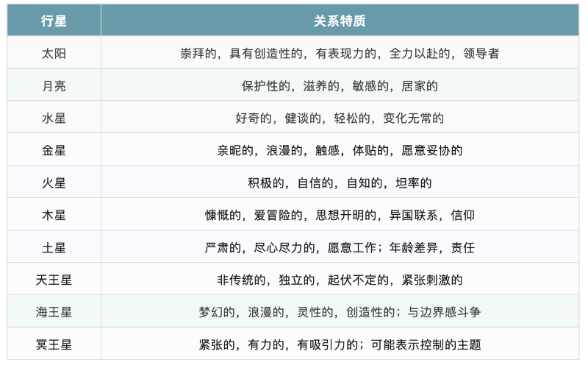Select the 木星 cell

(54, 216)
